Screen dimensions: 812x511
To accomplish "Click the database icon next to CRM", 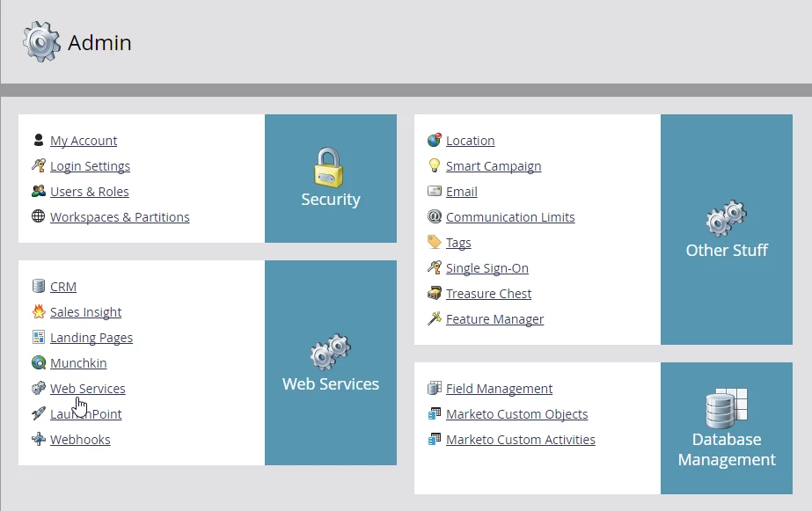I will 39,286.
